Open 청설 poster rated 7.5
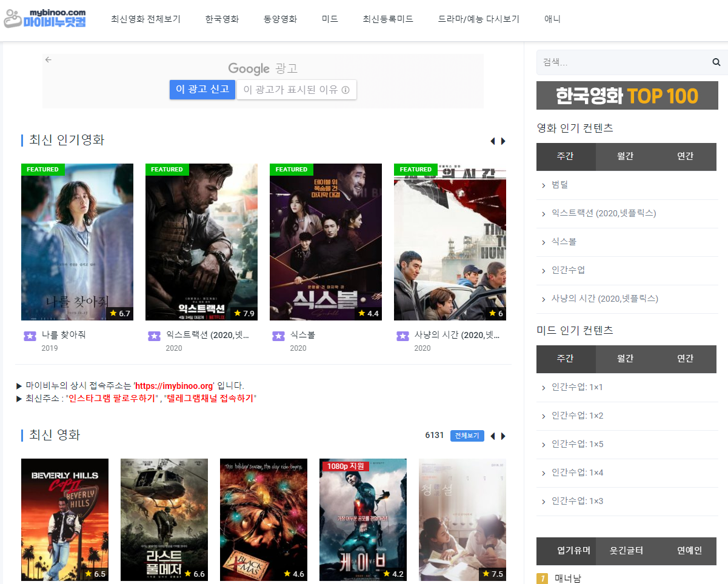Screen dimensions: 728x584 (463, 520)
